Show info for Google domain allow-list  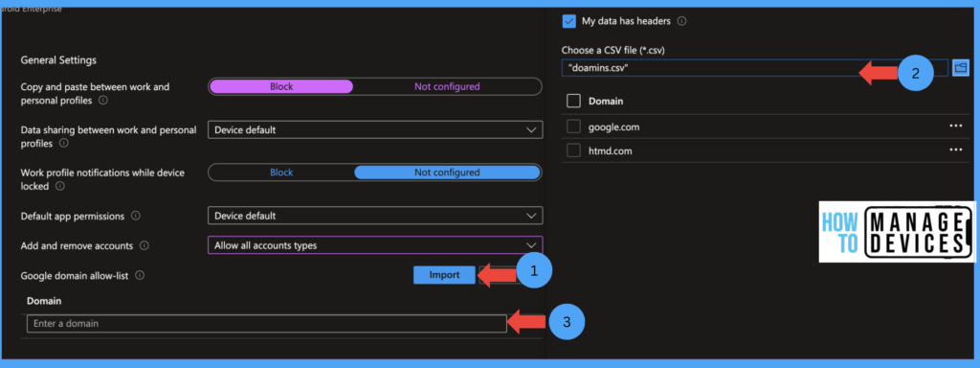(x=140, y=275)
